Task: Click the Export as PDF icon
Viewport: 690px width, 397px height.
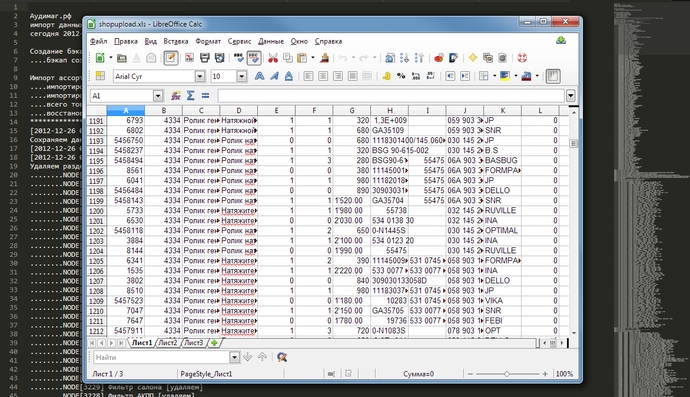Action: coord(190,58)
